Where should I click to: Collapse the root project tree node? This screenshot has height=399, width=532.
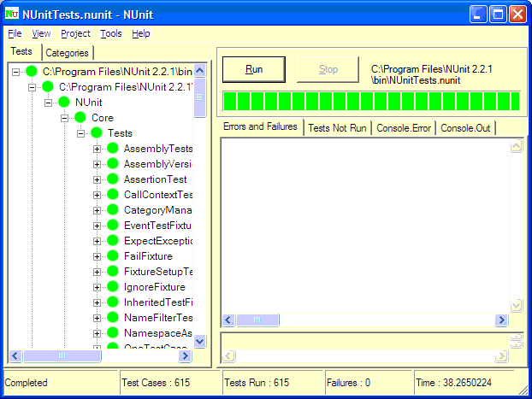coord(15,72)
